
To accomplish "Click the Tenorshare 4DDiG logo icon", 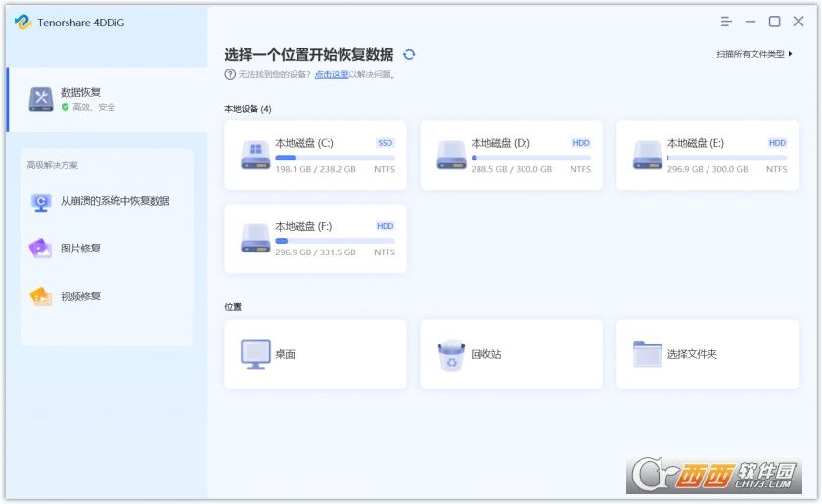I will tap(23, 23).
